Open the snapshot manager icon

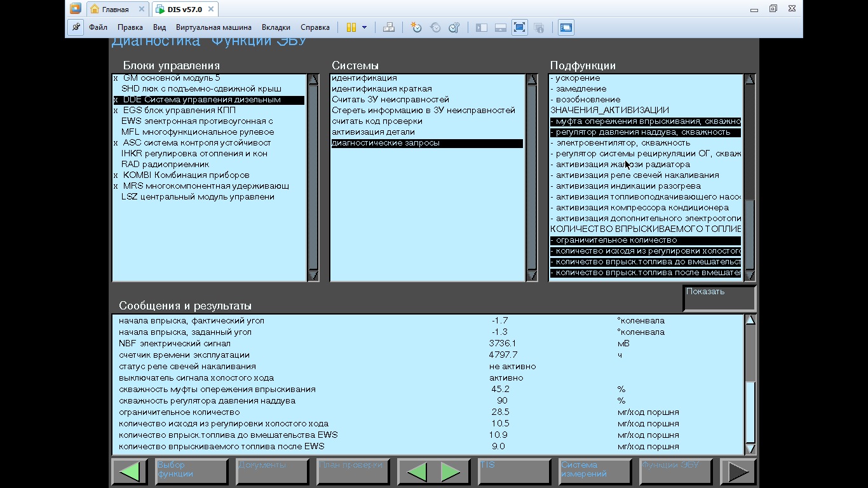454,27
